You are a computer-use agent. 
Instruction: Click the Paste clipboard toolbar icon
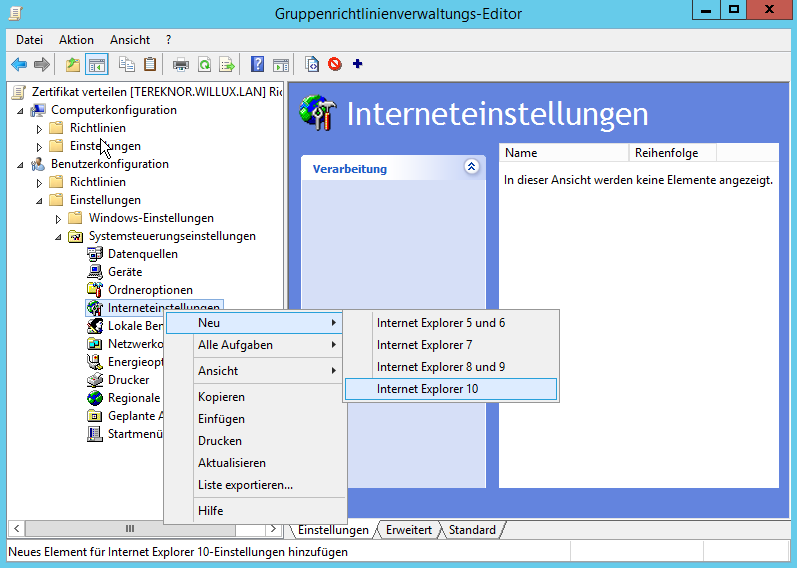(x=150, y=65)
